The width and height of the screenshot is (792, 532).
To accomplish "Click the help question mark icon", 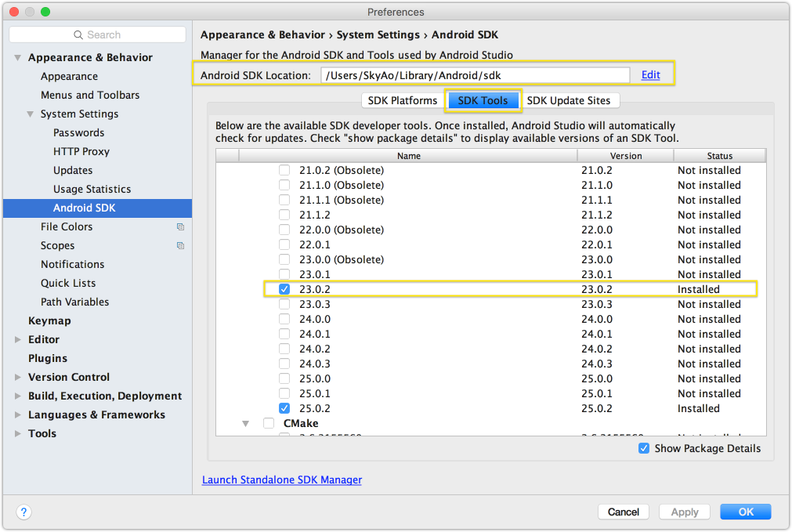I will click(x=24, y=512).
